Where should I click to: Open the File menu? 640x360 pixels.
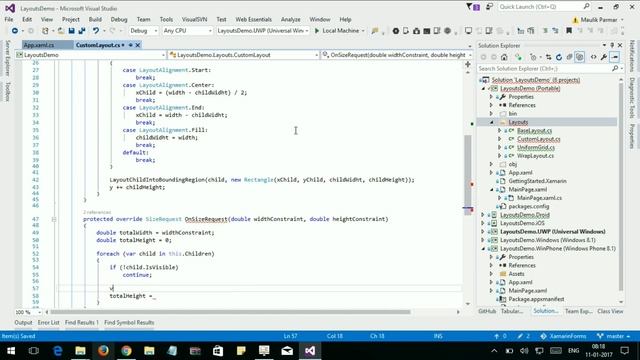(x=9, y=19)
